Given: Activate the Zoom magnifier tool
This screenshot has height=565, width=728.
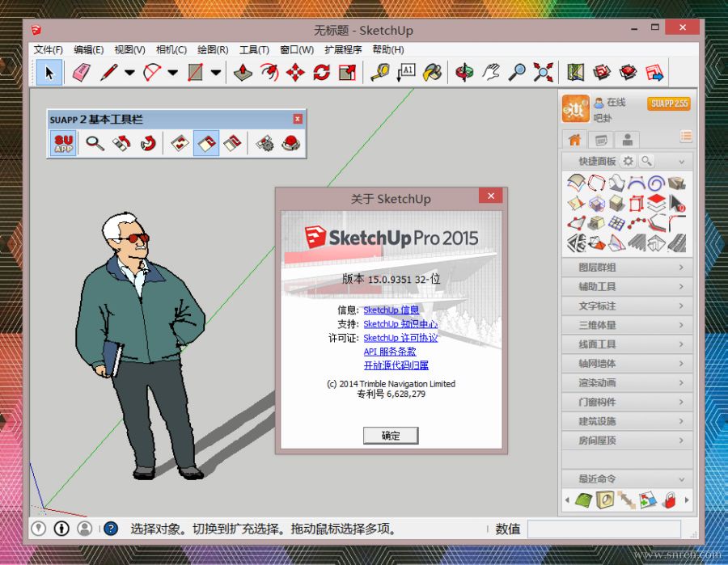Looking at the screenshot, I should (517, 73).
